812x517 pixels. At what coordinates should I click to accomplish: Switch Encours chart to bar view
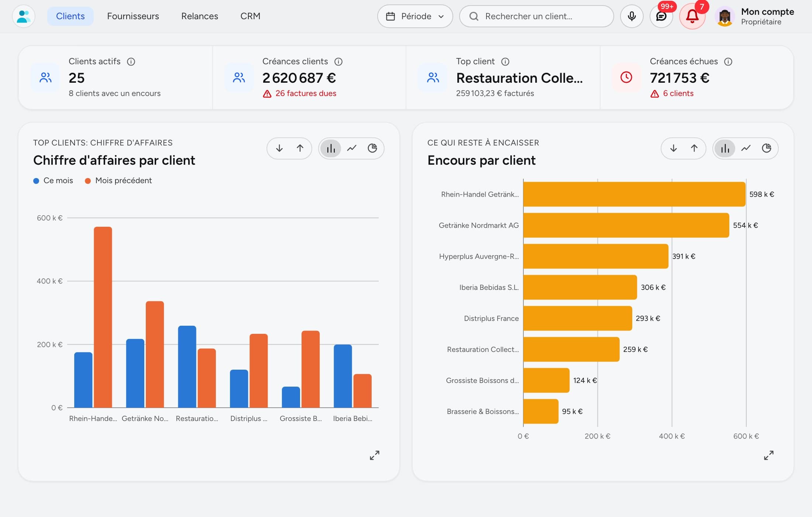point(725,148)
